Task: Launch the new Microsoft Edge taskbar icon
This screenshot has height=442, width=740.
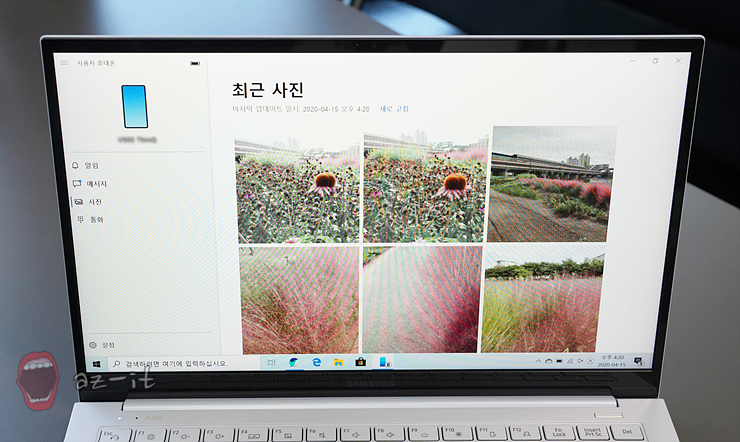Action: 294,362
